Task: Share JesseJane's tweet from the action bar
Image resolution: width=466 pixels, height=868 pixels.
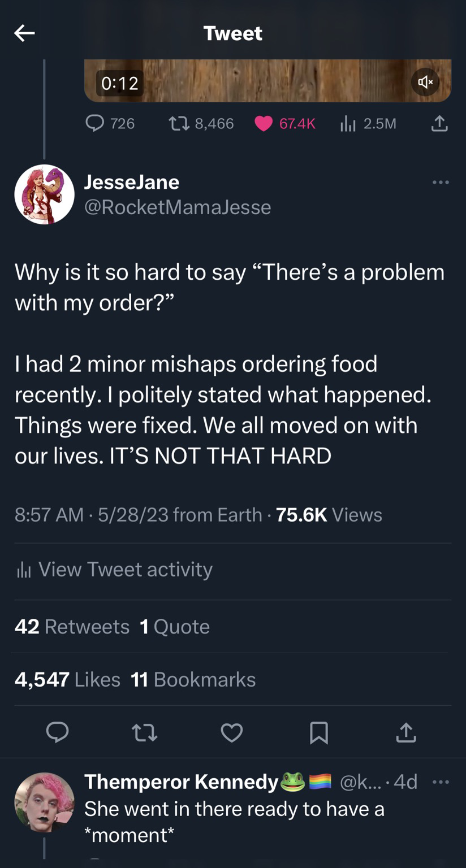Action: 406,732
